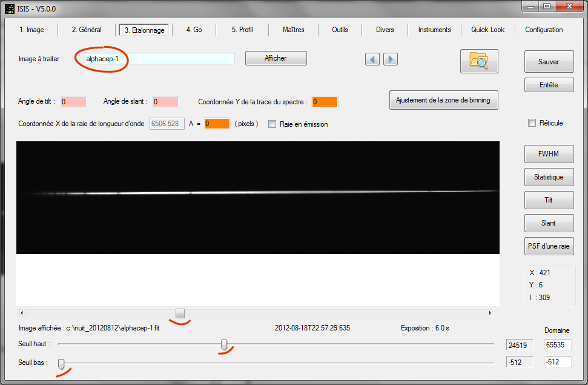Select the 3. Etalonnage tab
Screen dimensions: 588x385
click(144, 30)
